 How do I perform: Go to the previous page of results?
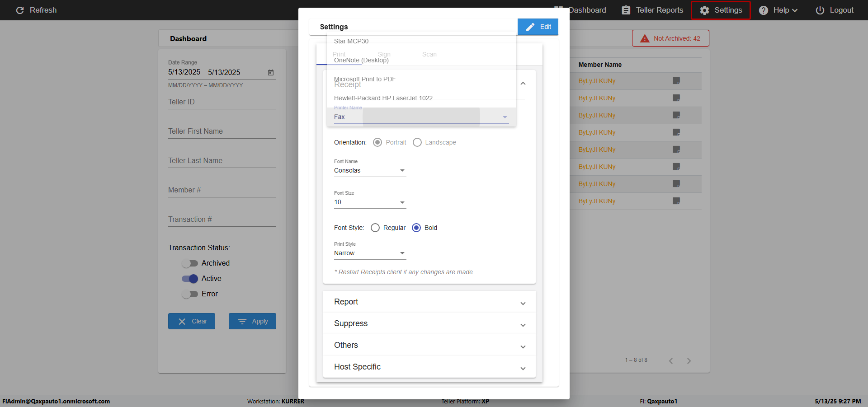click(x=671, y=360)
